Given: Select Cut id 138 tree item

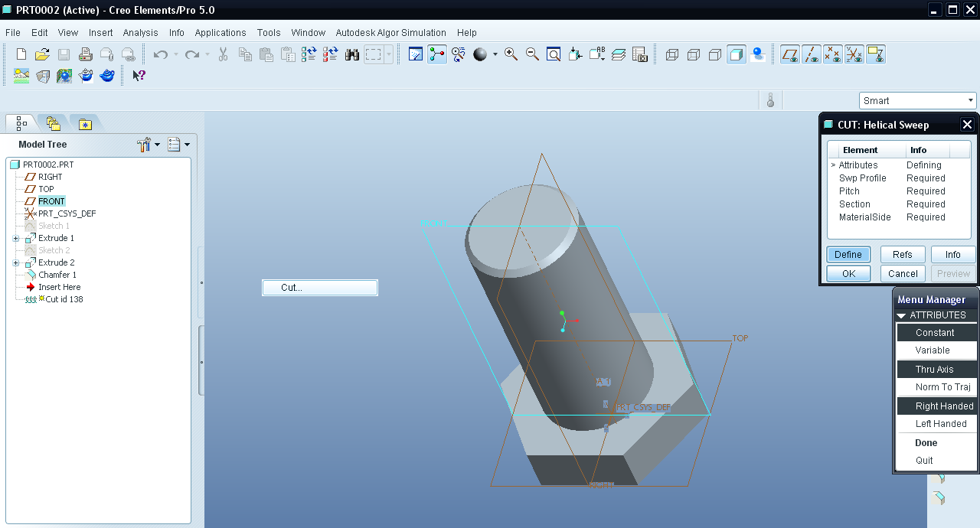Looking at the screenshot, I should [x=64, y=299].
